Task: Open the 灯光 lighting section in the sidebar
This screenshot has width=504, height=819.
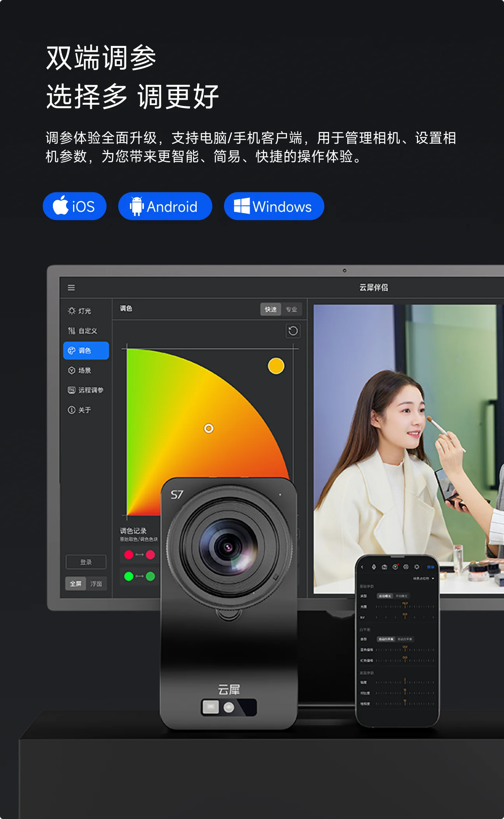Action: click(80, 311)
